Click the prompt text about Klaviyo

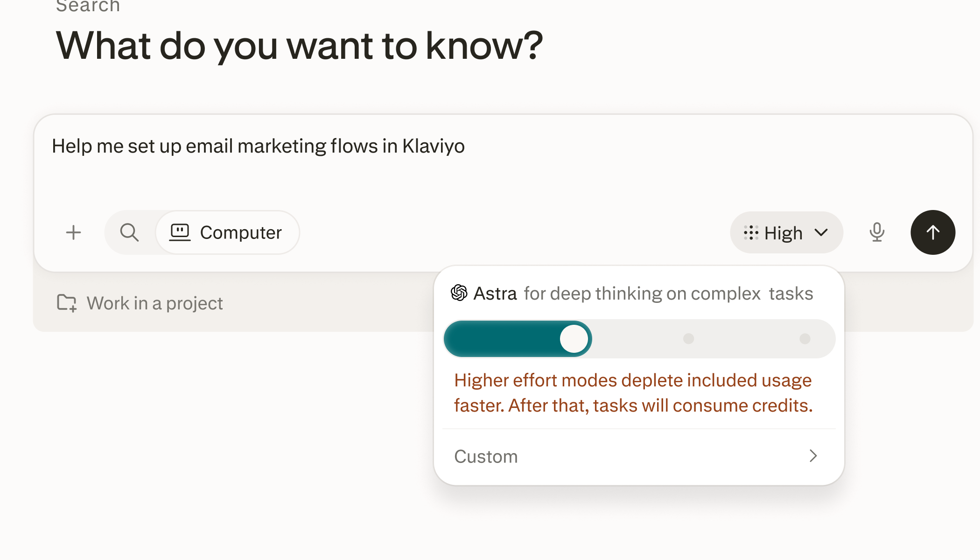pyautogui.click(x=258, y=146)
